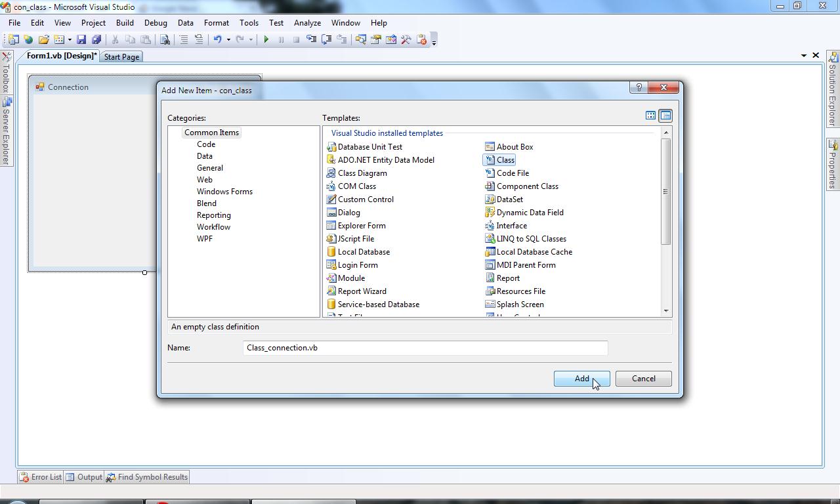Open the Properties side panel tab
This screenshot has width=840, height=504.
[x=832, y=164]
